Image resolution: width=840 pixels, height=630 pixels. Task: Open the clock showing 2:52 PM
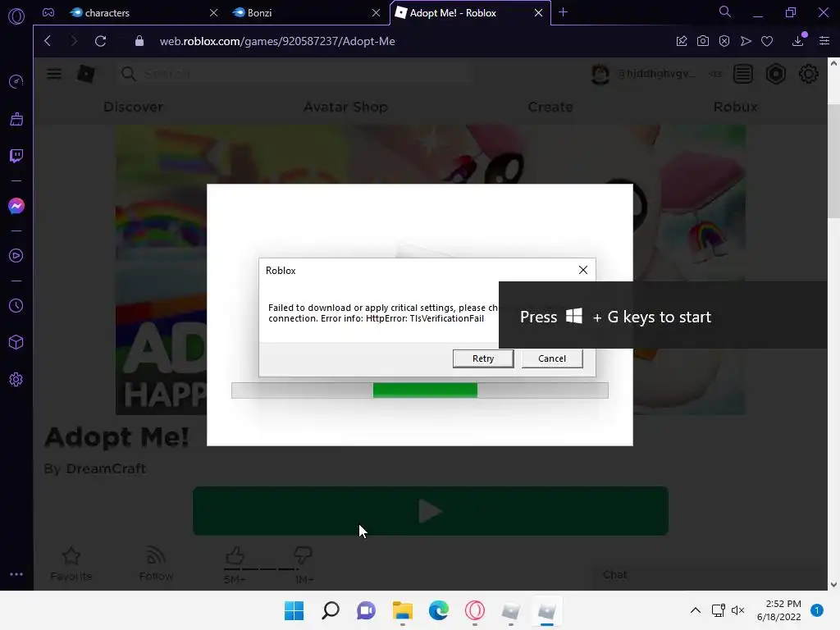tap(779, 610)
